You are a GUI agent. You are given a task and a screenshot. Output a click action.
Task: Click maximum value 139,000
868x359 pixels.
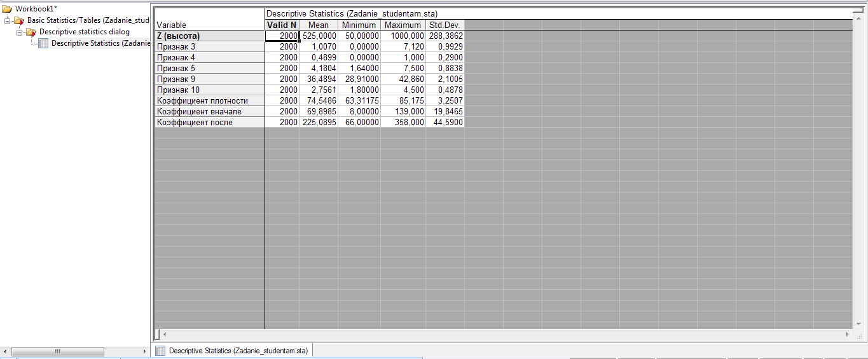tap(403, 112)
